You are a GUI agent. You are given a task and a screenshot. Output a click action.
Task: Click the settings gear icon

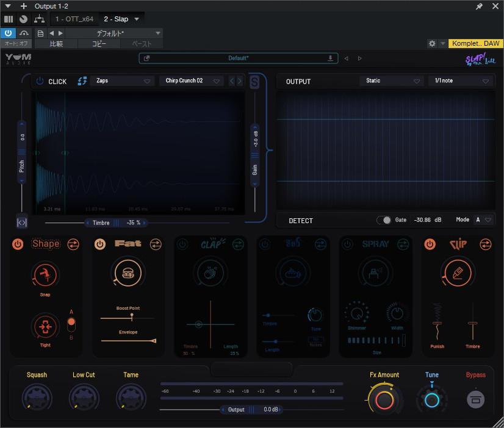[x=432, y=44]
